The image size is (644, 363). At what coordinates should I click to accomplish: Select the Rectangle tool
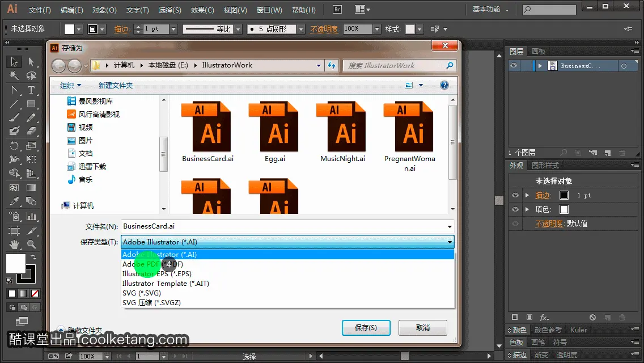(x=31, y=104)
